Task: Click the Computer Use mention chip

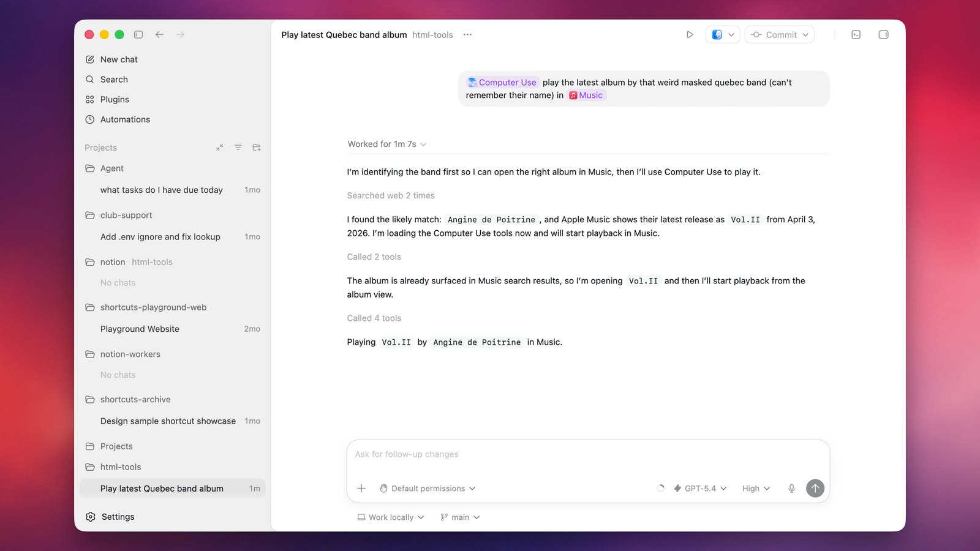Action: click(x=502, y=83)
